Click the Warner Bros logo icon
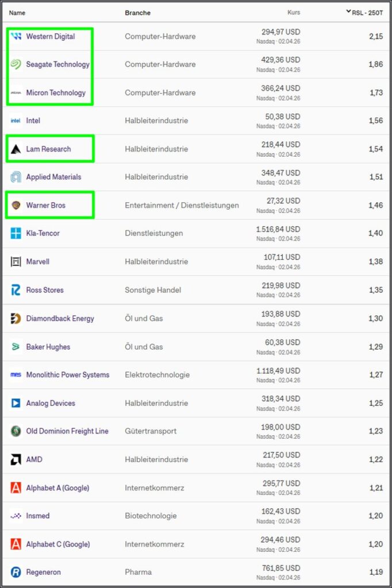This screenshot has height=588, width=392. click(16, 206)
